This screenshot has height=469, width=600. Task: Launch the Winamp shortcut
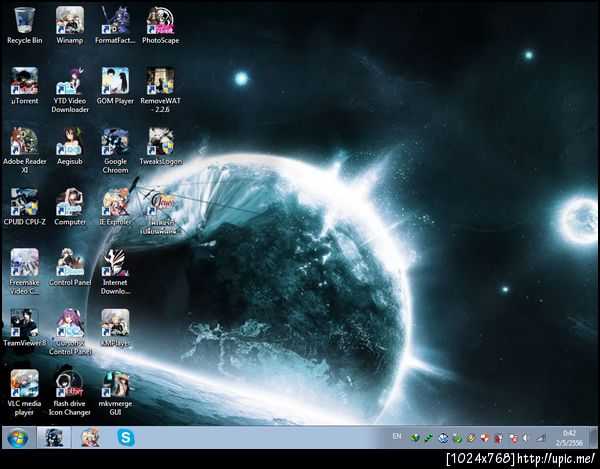[70, 26]
